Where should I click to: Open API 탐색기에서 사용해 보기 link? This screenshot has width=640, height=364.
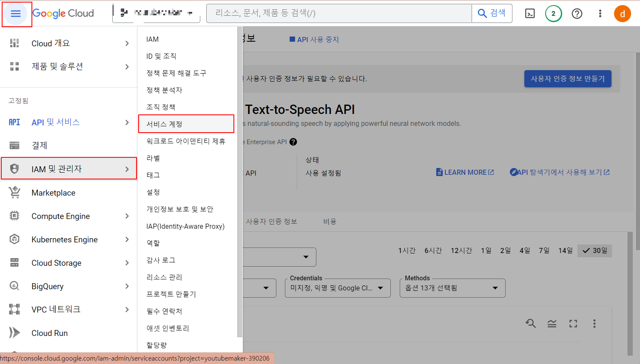point(560,172)
